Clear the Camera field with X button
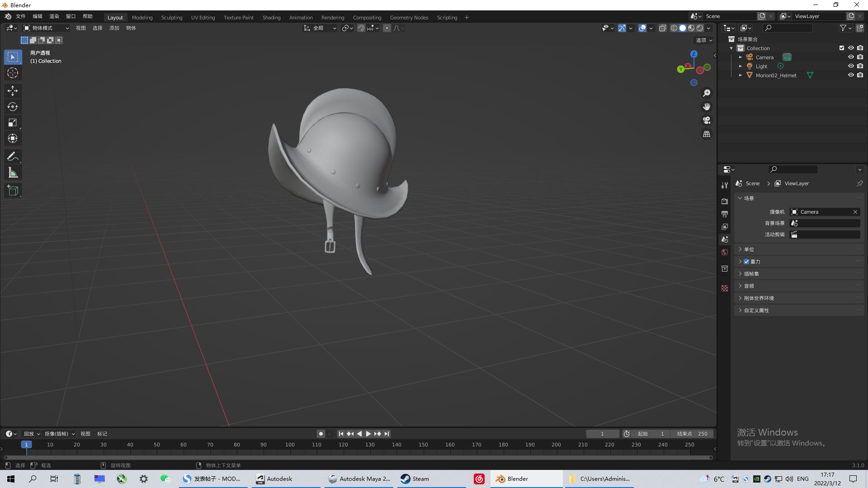 point(855,212)
